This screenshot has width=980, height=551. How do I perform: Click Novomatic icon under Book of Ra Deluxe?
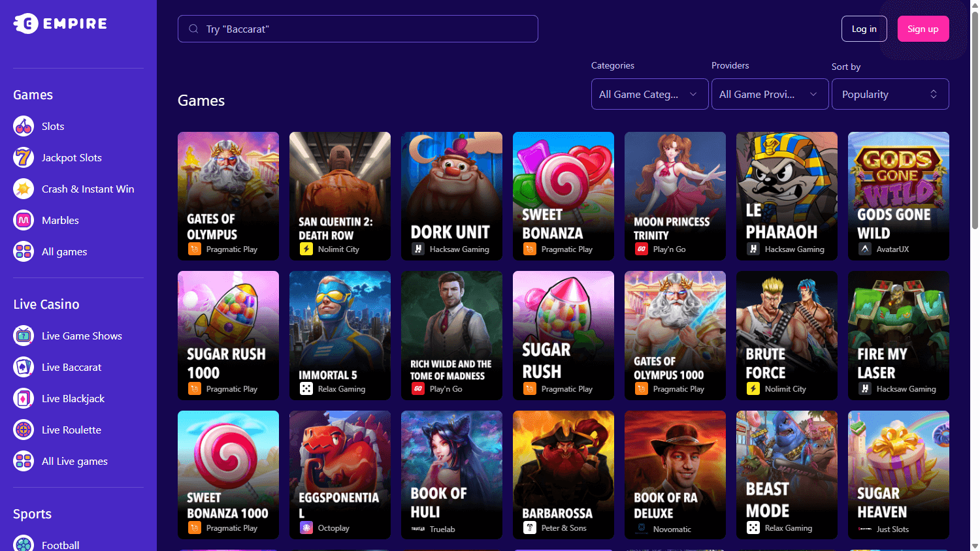642,528
